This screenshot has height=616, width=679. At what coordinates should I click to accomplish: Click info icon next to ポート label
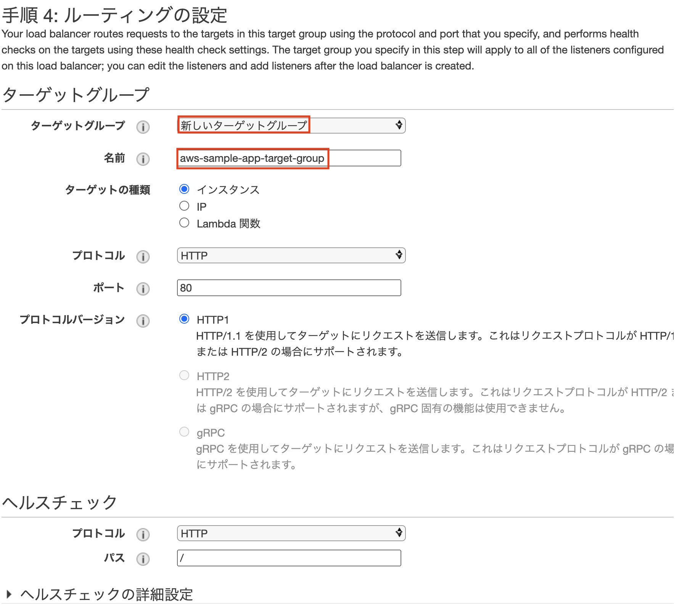click(x=143, y=289)
